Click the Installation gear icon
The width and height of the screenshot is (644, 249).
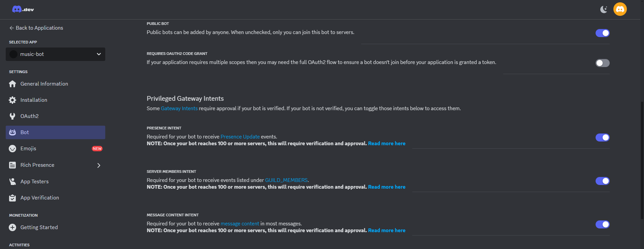(12, 100)
